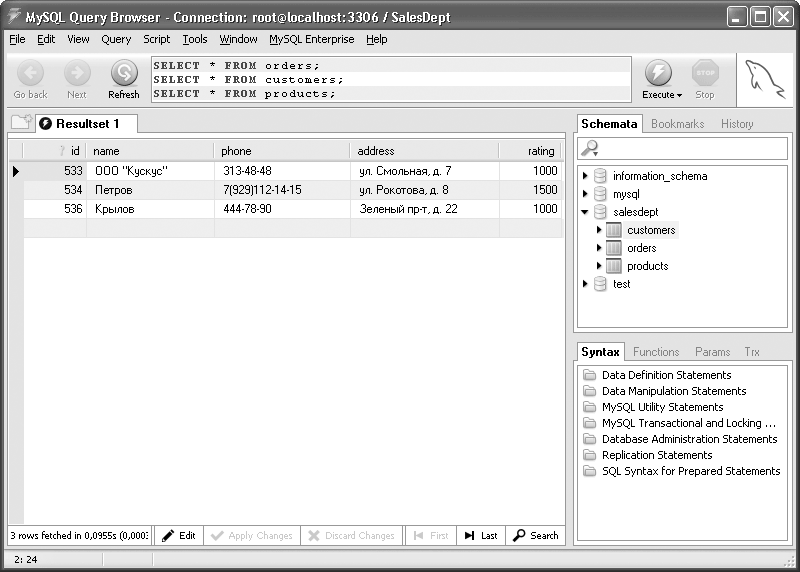800x572 pixels.
Task: Collapse the salesdept schema tree
Action: point(585,212)
